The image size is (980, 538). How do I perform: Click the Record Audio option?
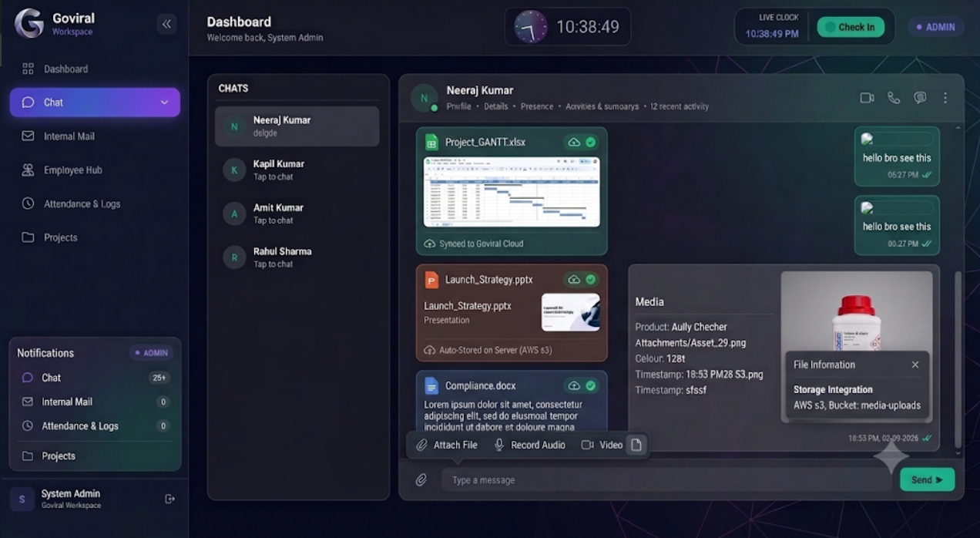click(x=529, y=445)
